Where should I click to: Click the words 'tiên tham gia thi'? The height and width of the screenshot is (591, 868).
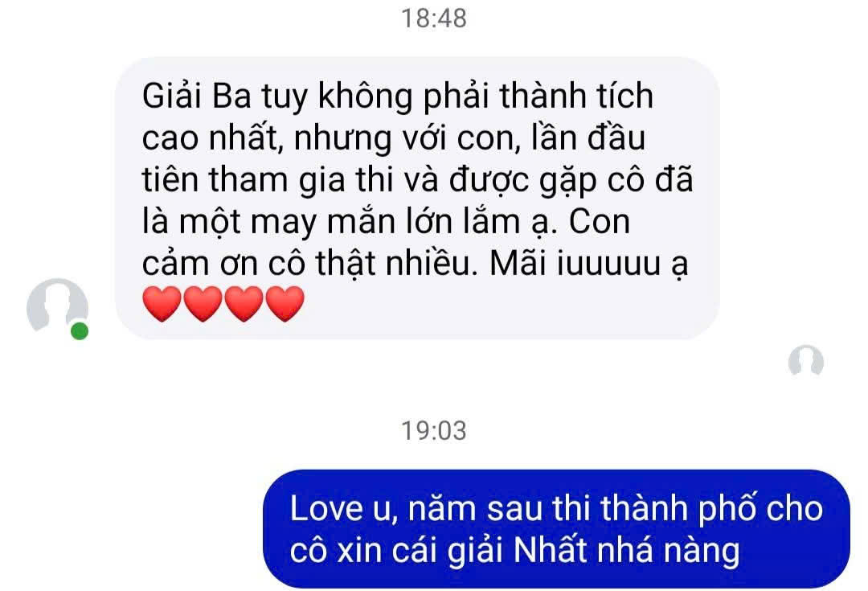(268, 180)
